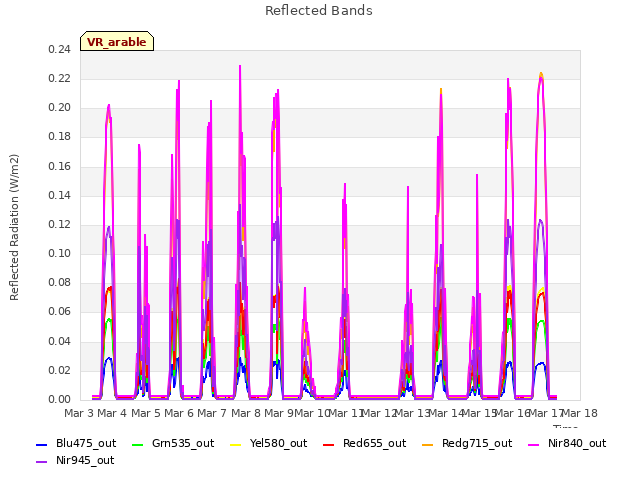Image resolution: width=640 pixels, height=480 pixels.
Task: Click the orange Redg715 peak on Mar 17
Action: [x=541, y=73]
